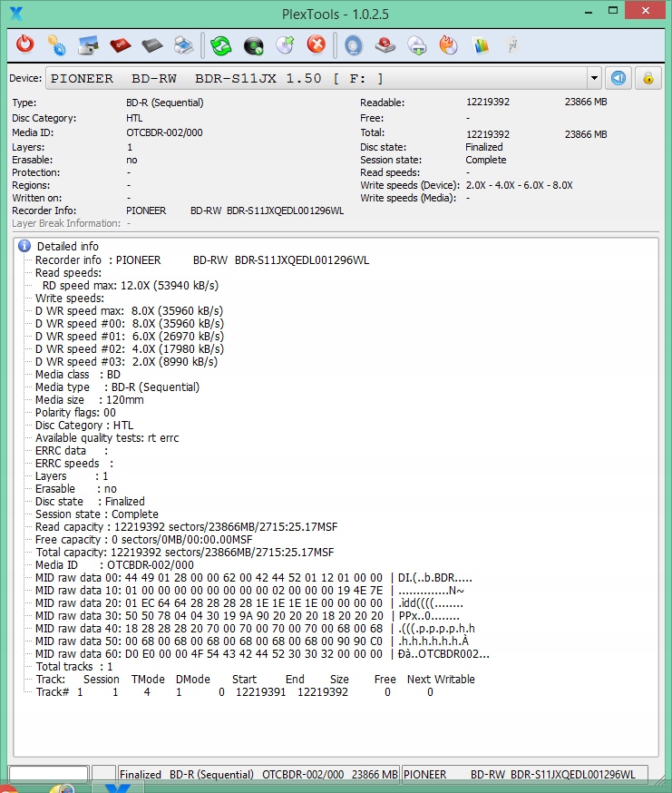Viewport: 672px width, 793px height.
Task: Select the Write speeds tree row
Action: 70,298
